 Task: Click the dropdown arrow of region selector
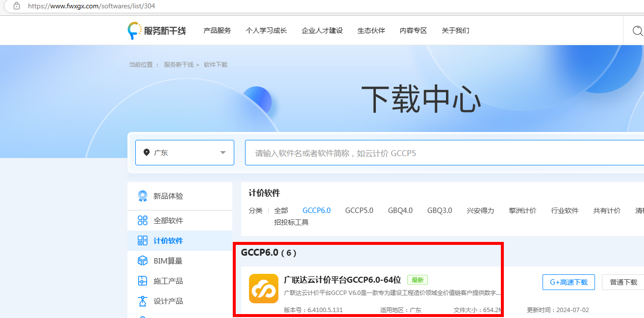click(223, 153)
